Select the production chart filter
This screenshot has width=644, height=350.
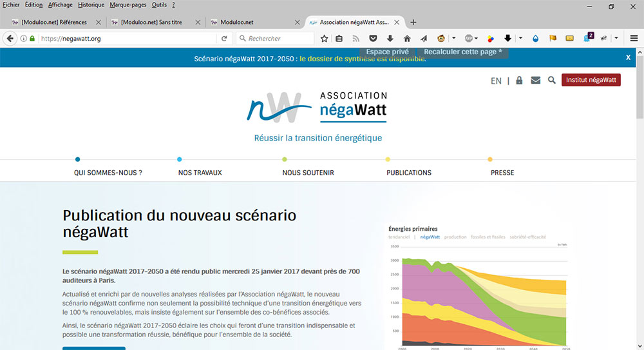(x=455, y=237)
